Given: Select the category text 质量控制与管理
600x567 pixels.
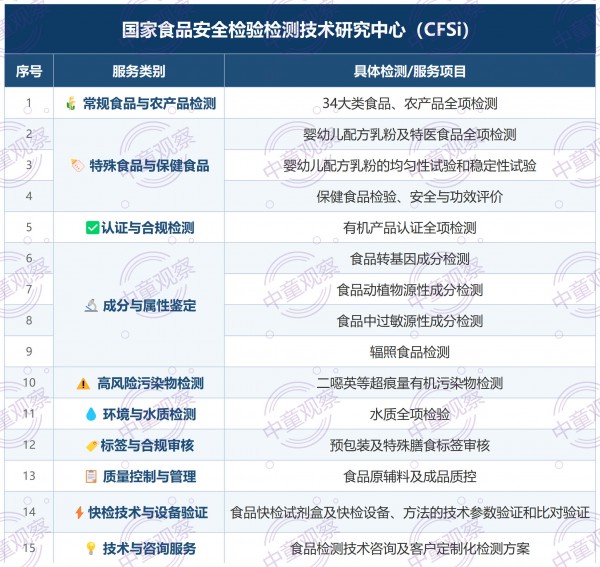Looking at the screenshot, I should tap(150, 476).
